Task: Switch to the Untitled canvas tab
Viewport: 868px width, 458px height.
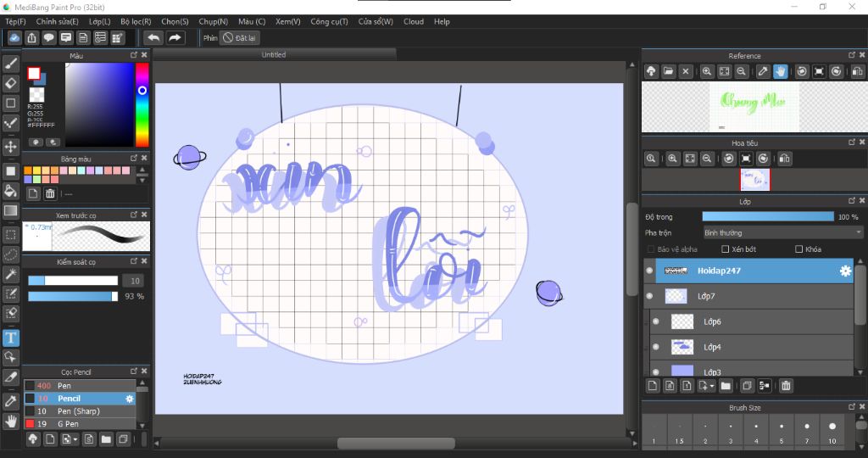Action: pos(274,54)
